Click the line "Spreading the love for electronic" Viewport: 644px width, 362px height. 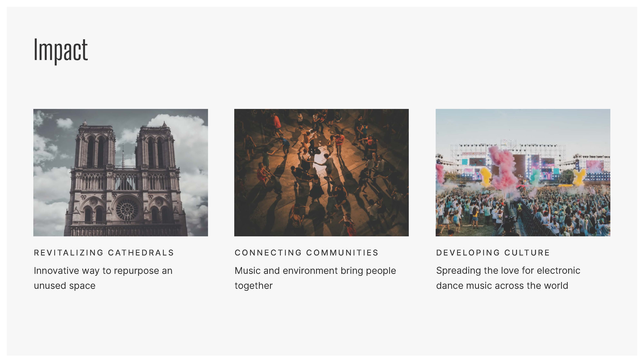click(x=508, y=271)
